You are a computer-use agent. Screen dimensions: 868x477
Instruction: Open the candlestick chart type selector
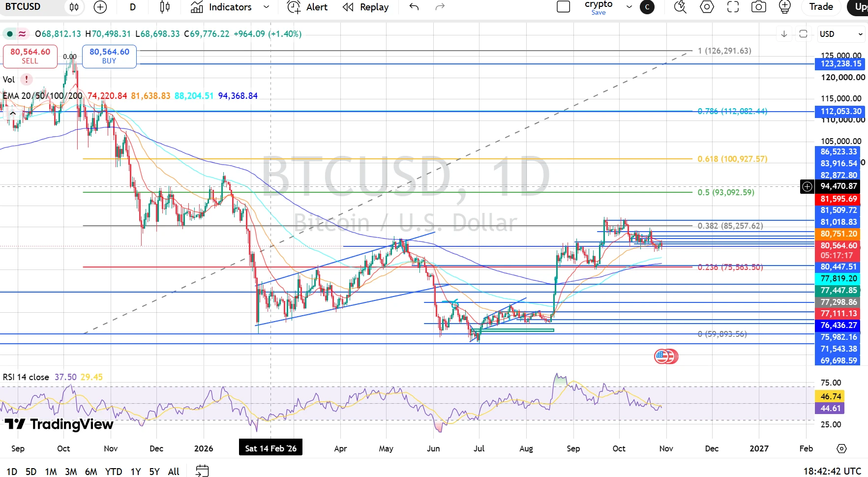(x=165, y=7)
